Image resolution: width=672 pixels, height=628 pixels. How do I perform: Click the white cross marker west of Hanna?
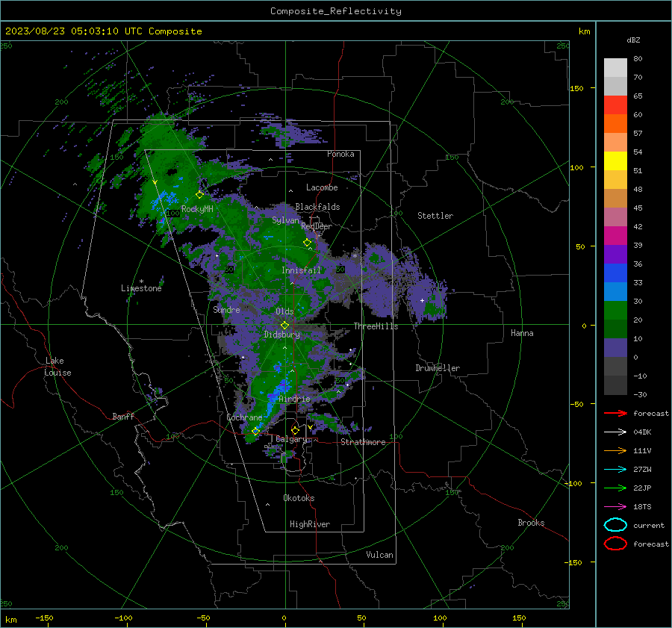pyautogui.click(x=422, y=300)
